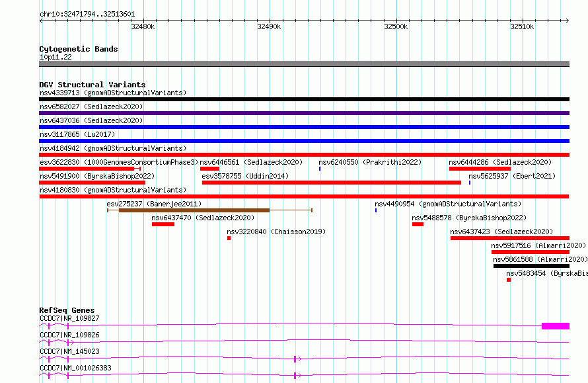Click the nsv3117865 Lu2017 label
Image resolution: width=588 pixels, height=383 pixels.
(x=77, y=134)
